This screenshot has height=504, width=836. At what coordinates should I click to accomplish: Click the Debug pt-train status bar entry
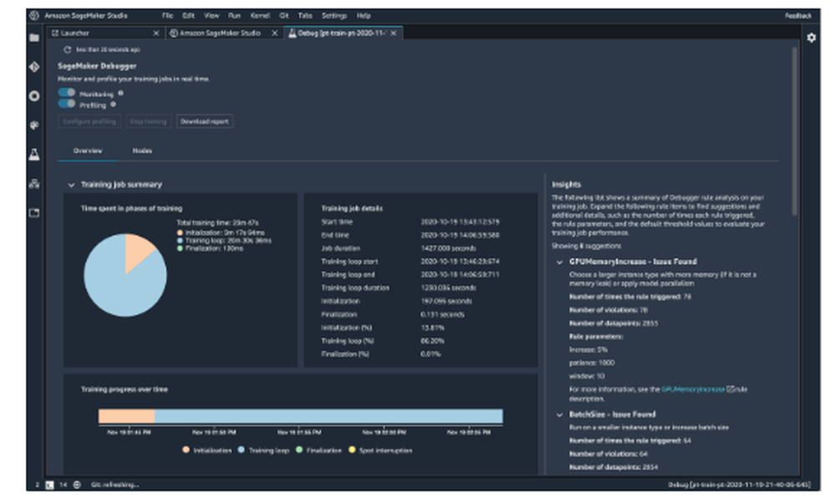click(x=739, y=485)
